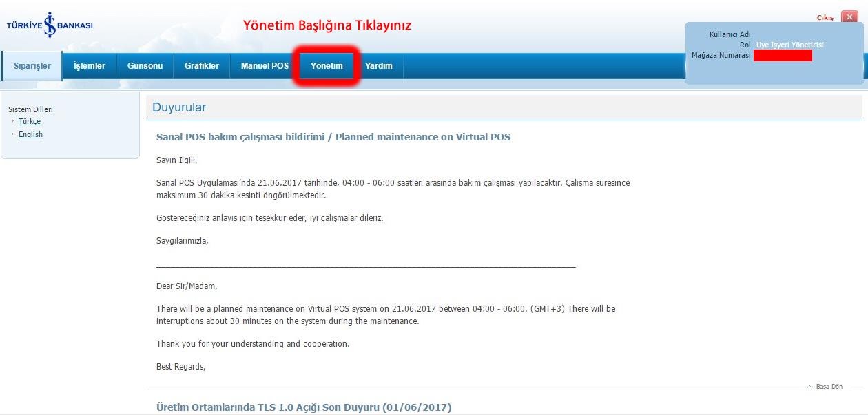This screenshot has width=868, height=415.
Task: Switch system language to Türkçe
Action: pos(30,121)
